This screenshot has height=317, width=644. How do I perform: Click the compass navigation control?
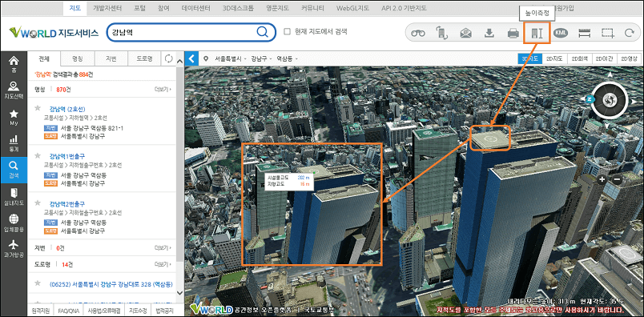coord(609,100)
